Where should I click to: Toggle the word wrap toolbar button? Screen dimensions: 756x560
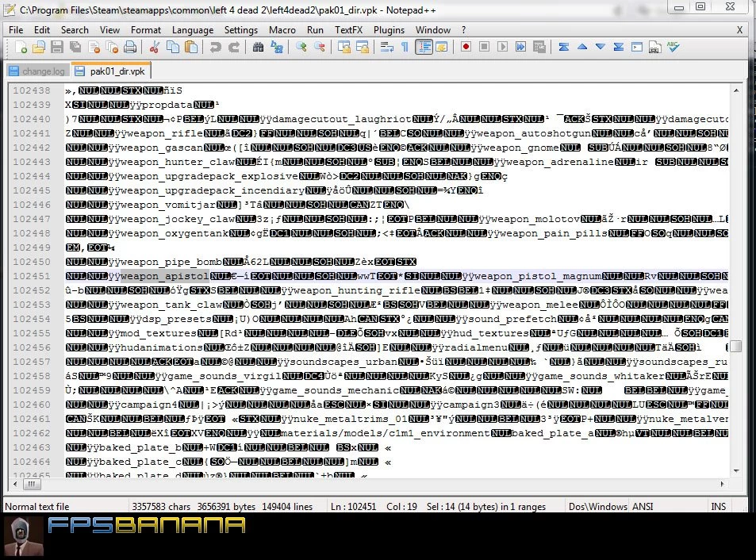387,48
